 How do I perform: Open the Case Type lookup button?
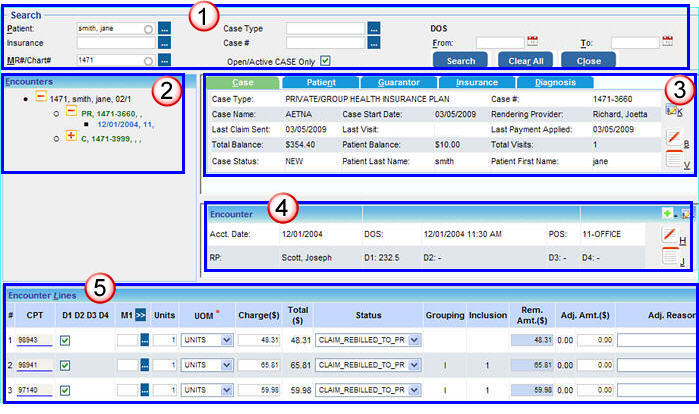coord(373,28)
